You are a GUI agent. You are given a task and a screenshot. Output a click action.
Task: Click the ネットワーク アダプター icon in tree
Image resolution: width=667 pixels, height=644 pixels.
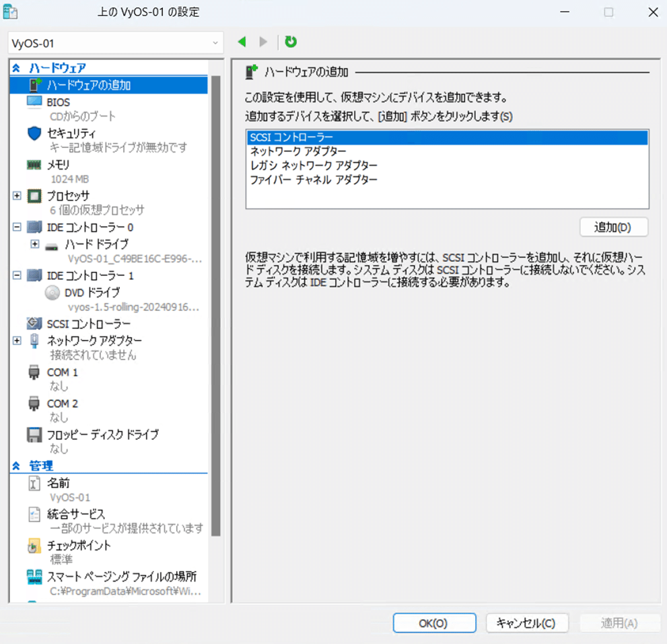pyautogui.click(x=34, y=341)
